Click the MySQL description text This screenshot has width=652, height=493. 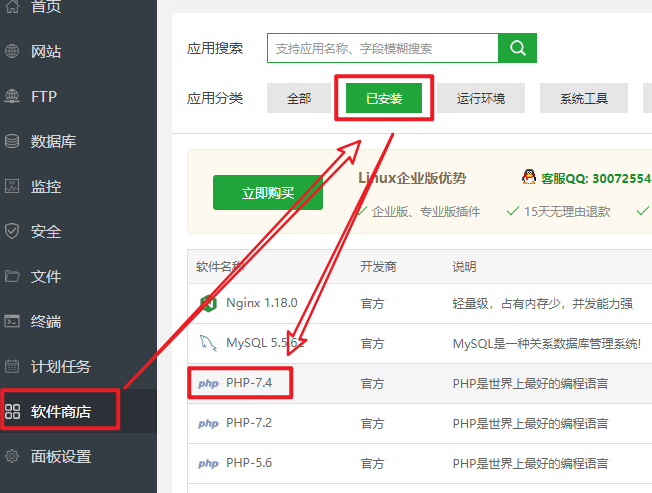tap(547, 344)
